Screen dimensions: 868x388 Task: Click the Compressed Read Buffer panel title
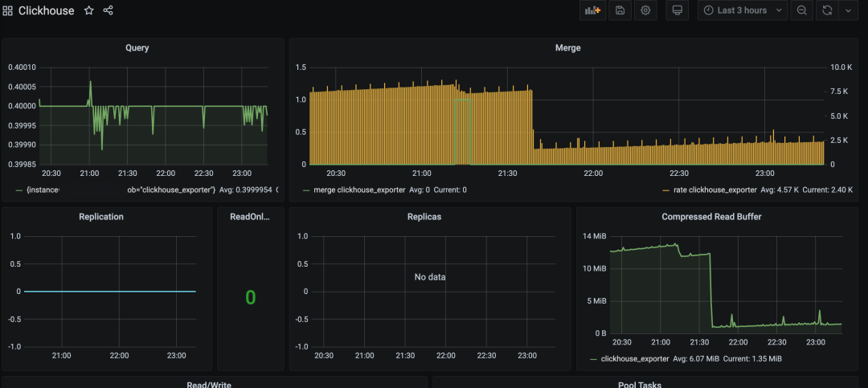click(x=710, y=217)
